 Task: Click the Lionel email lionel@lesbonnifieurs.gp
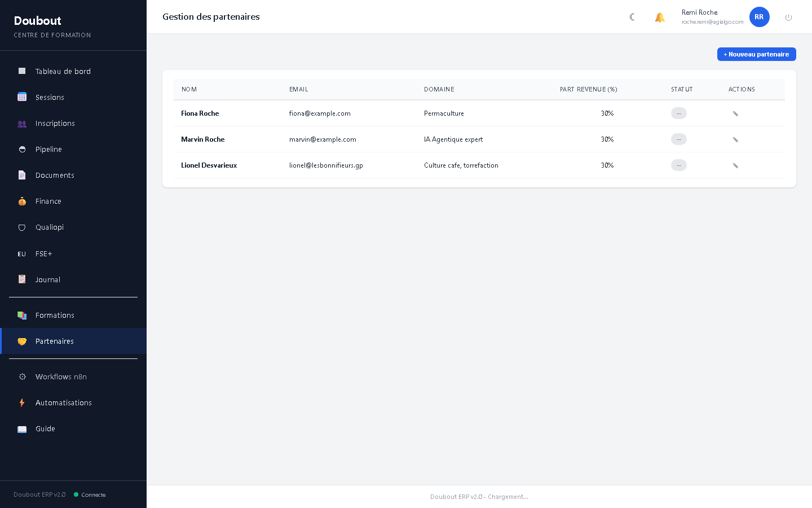point(326,165)
